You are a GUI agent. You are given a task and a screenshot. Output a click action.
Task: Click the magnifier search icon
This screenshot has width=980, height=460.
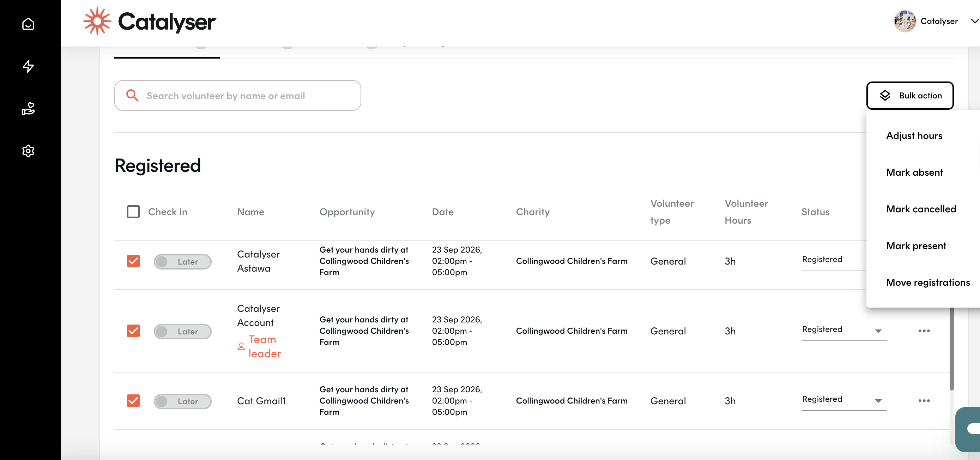point(132,95)
